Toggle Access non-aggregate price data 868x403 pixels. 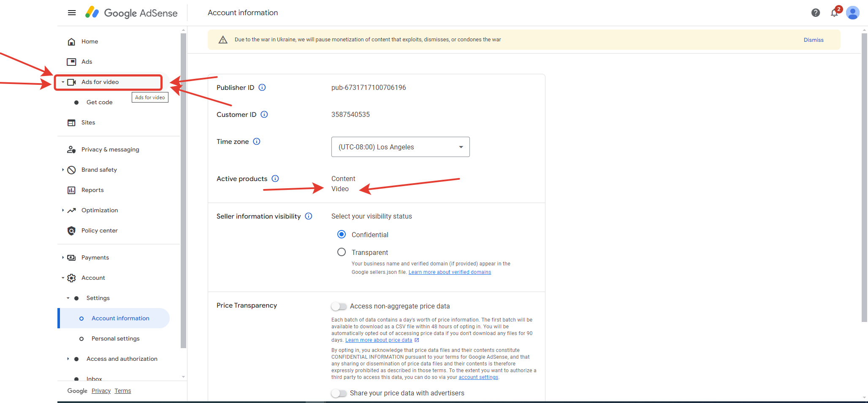coord(339,306)
